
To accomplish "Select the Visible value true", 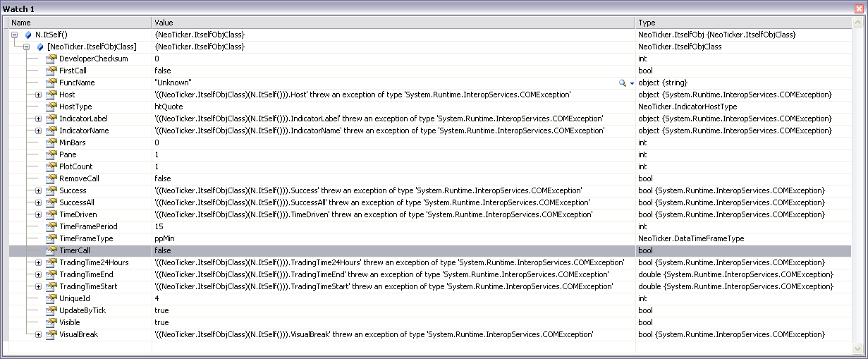I will coord(161,322).
